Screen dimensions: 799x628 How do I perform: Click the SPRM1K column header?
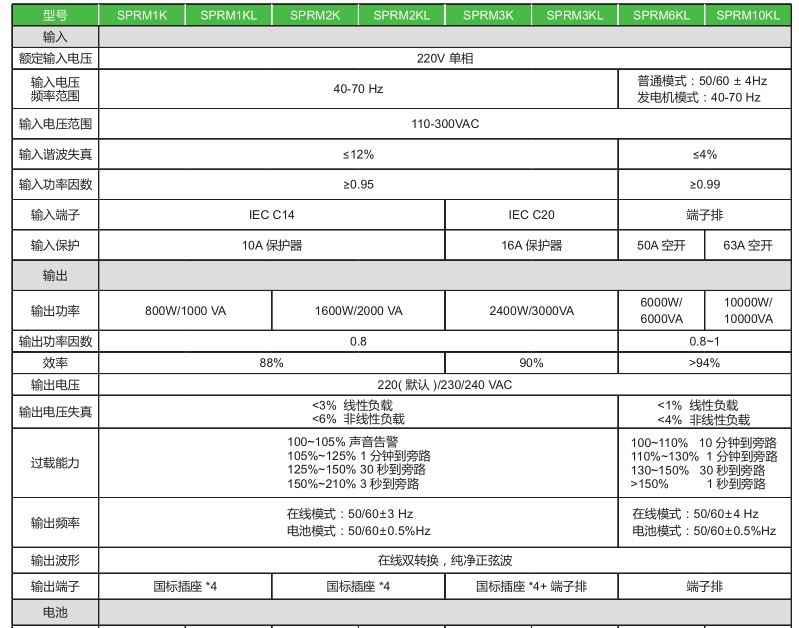(x=142, y=15)
